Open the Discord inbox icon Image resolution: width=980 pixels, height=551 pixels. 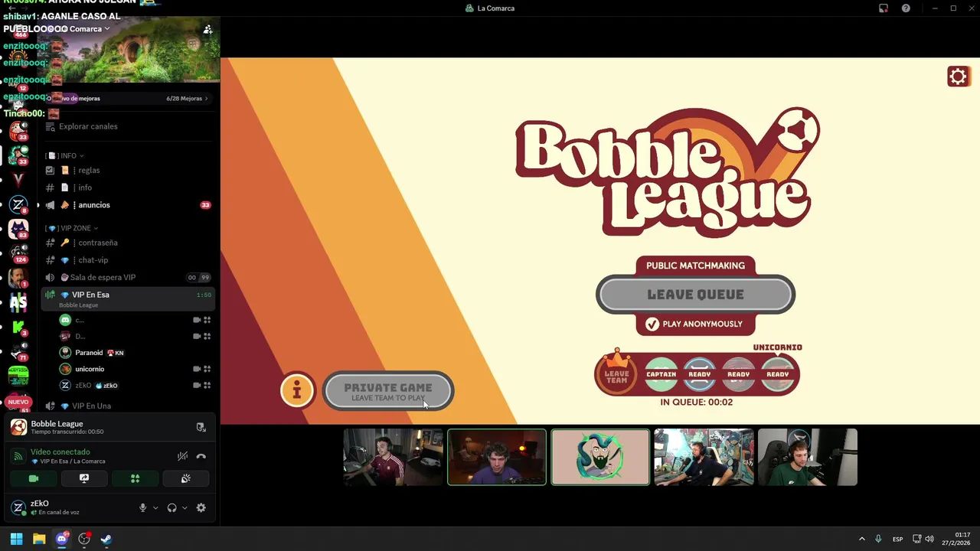(883, 8)
